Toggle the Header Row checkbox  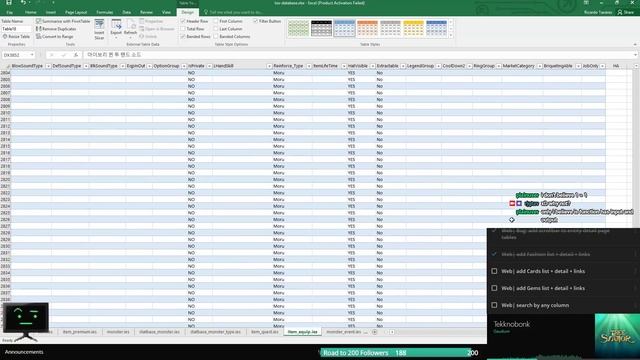click(183, 21)
